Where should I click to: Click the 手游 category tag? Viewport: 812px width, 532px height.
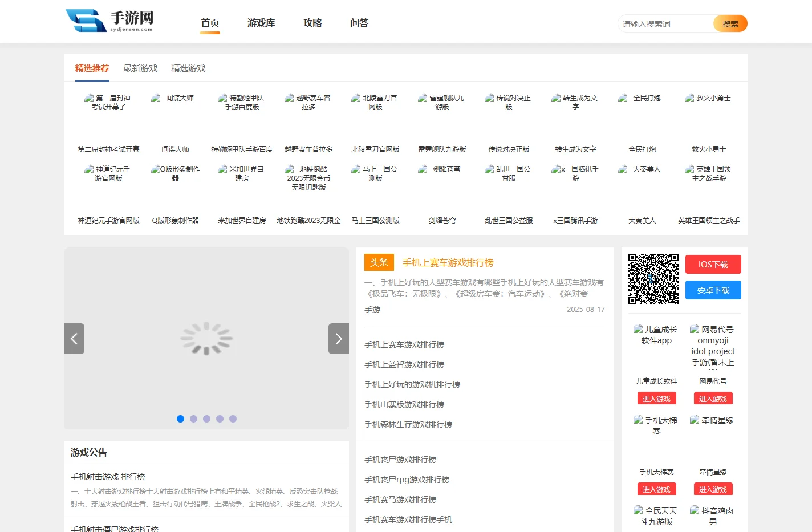(372, 310)
